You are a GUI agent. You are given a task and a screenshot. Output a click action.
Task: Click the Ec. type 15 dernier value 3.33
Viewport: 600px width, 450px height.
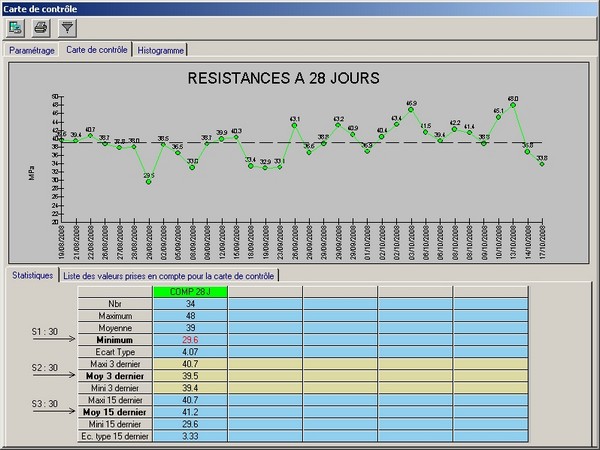point(190,436)
